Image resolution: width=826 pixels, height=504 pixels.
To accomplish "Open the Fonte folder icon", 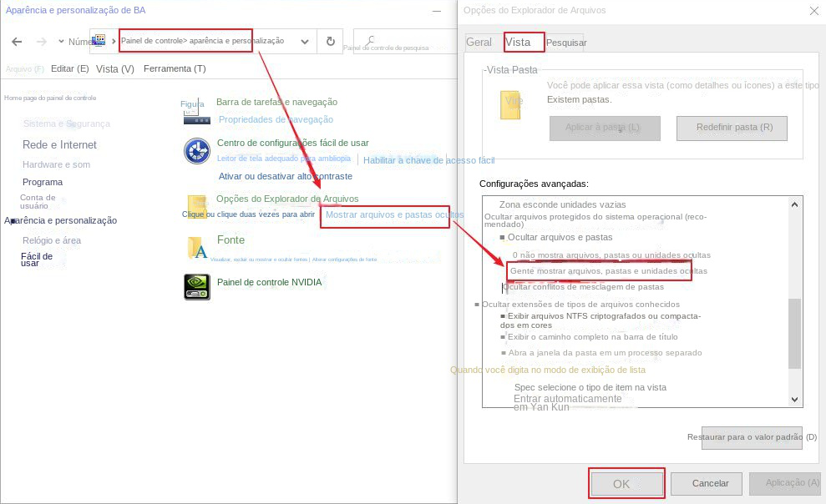I will 197,247.
